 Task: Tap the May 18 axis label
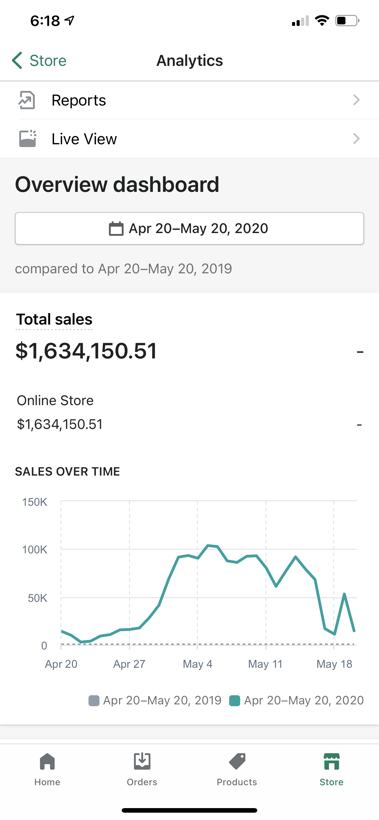tap(334, 664)
